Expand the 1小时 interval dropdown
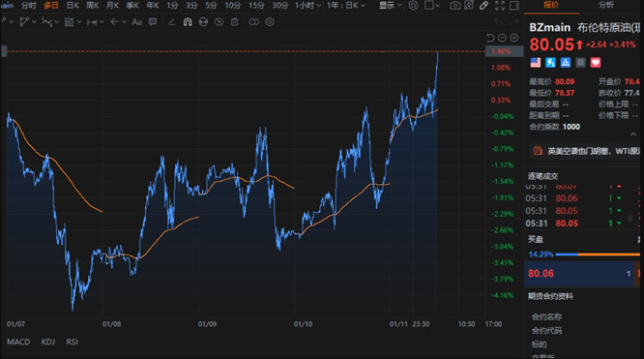This screenshot has height=359, width=644. pyautogui.click(x=307, y=6)
